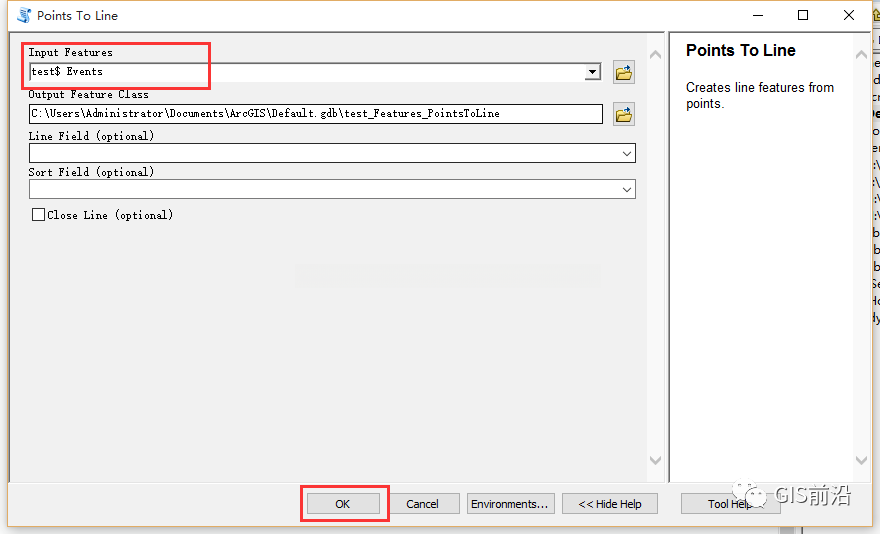Browse for Output Feature Class folder icon
Screen dimensions: 880x534
click(x=624, y=115)
